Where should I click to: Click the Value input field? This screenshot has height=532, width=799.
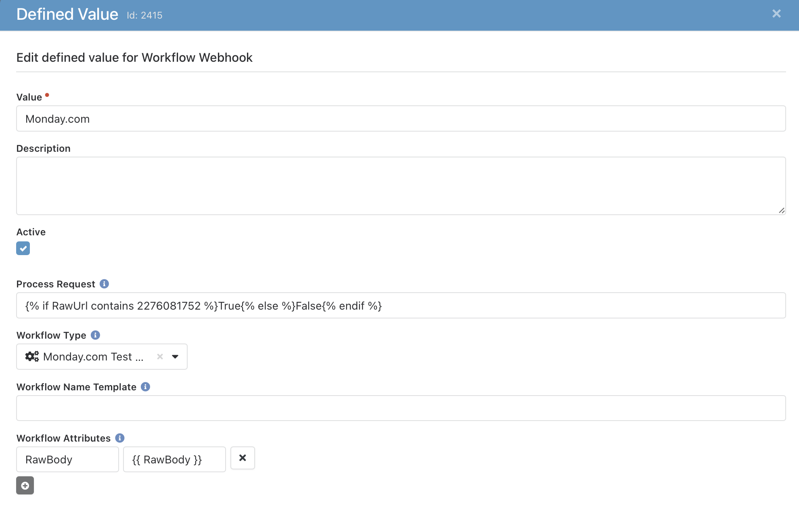point(401,119)
